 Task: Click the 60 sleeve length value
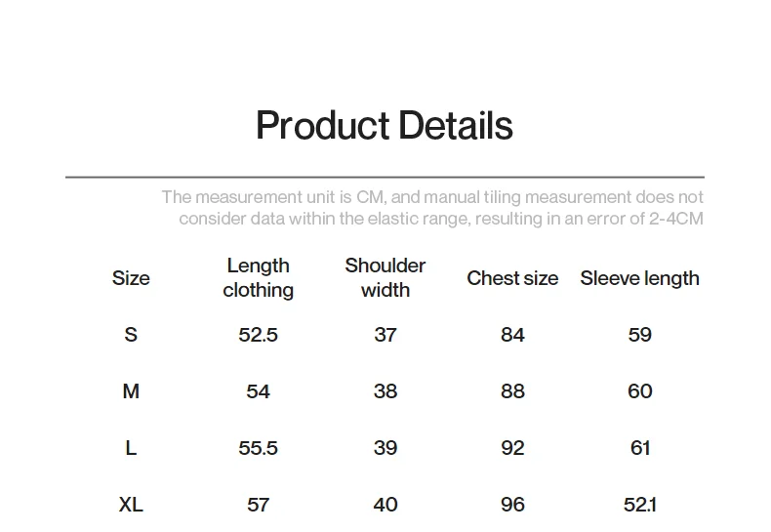tap(639, 391)
